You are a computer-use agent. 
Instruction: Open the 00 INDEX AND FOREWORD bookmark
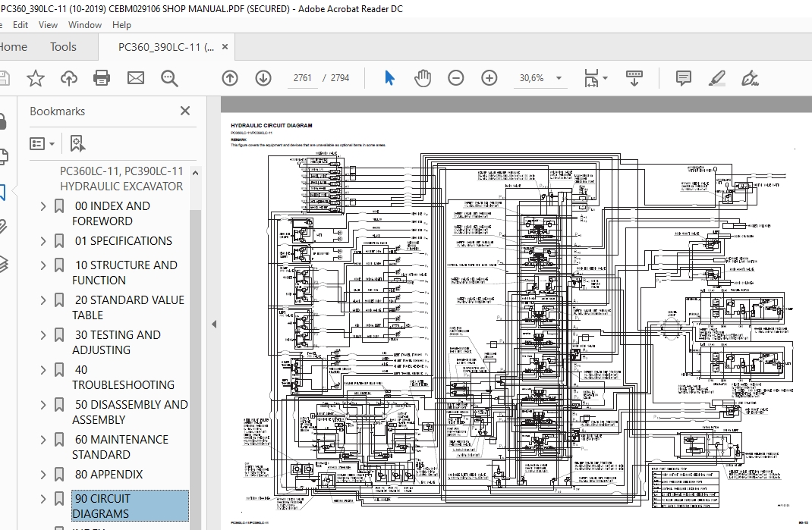(112, 214)
